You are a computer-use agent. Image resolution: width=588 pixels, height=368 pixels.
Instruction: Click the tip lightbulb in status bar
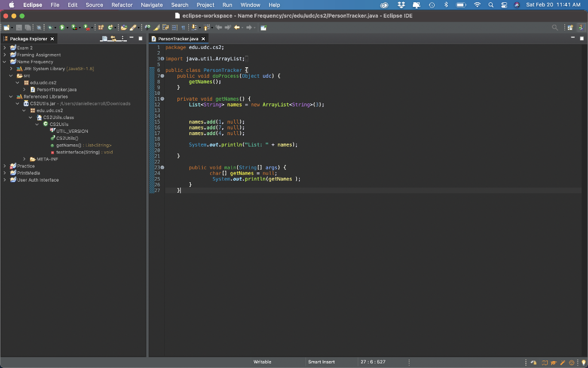(583, 362)
